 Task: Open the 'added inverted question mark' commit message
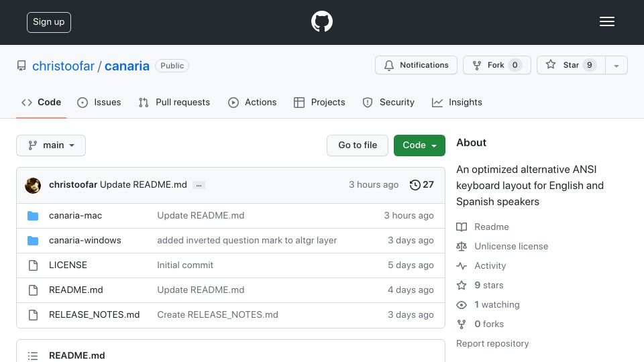[247, 240]
